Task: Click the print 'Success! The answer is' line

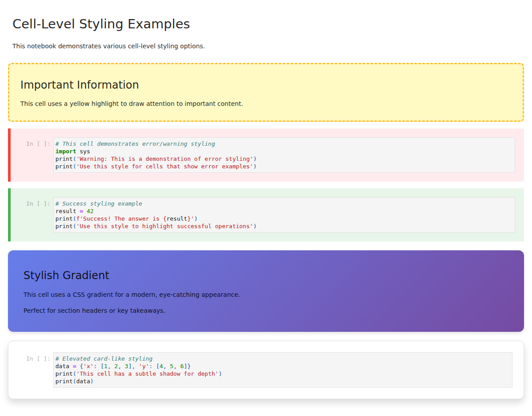Action: click(126, 219)
